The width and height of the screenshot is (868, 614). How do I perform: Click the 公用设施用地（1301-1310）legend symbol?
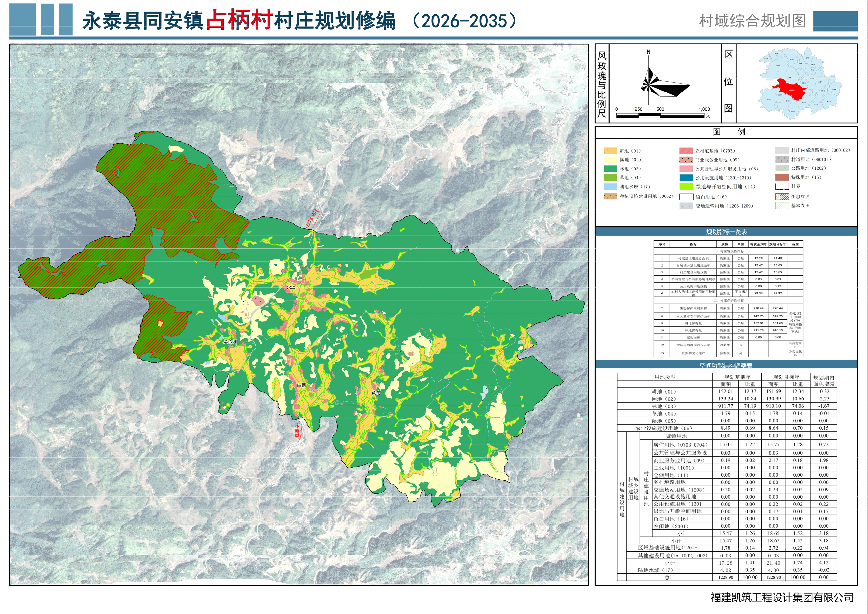[686, 178]
